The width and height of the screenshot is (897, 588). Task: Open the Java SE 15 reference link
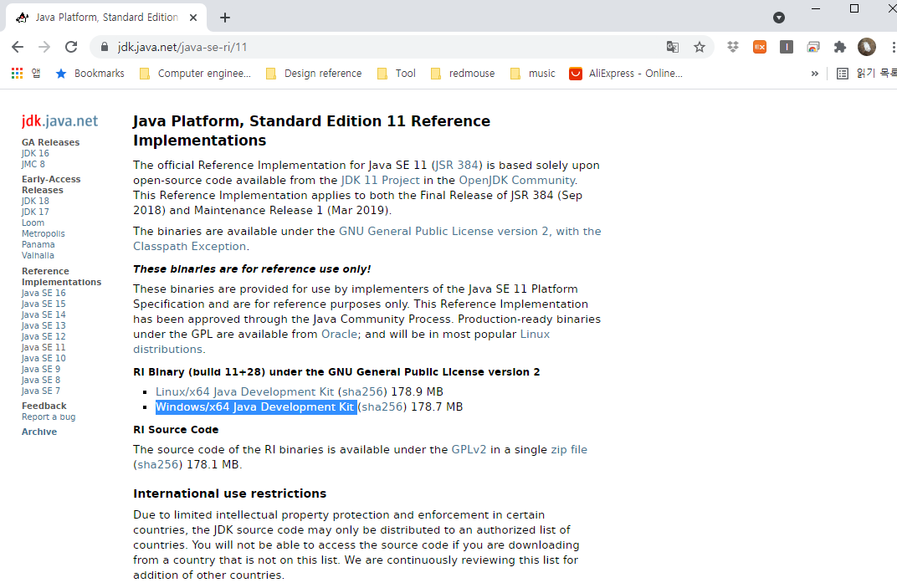click(44, 304)
